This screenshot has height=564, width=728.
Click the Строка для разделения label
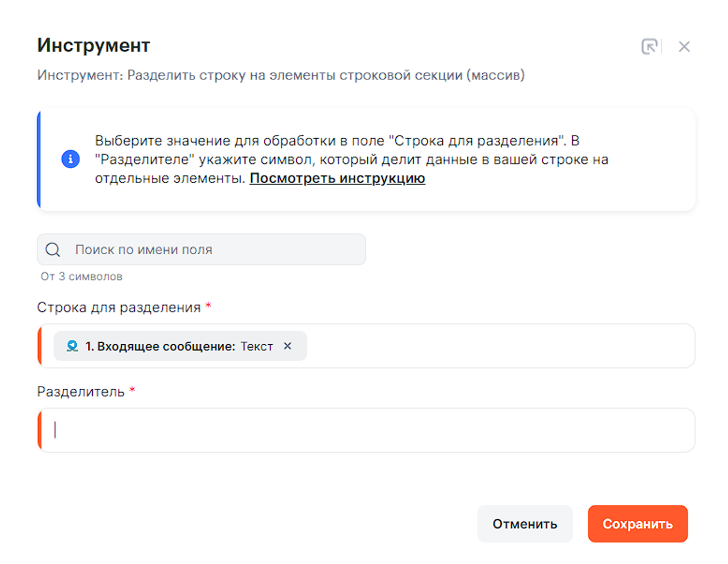point(118,308)
